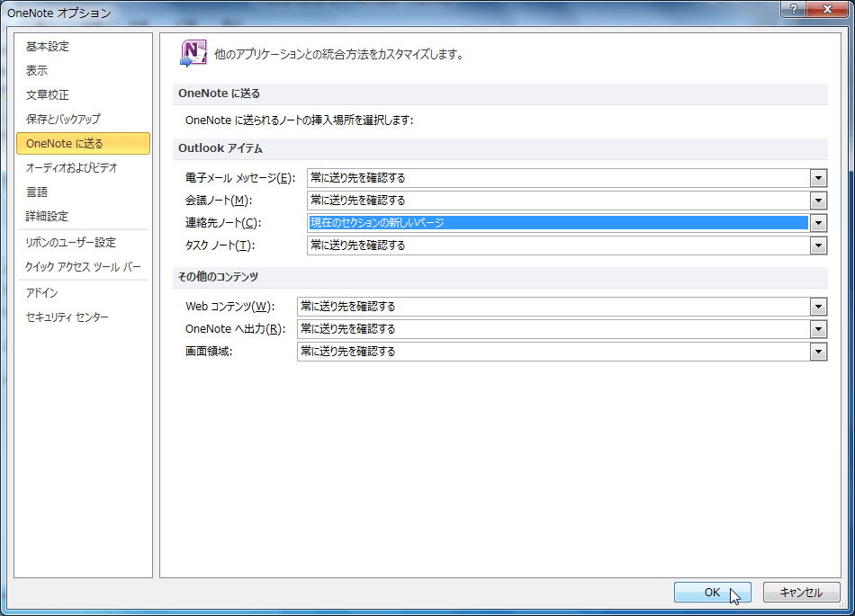Expand タスク ノート dropdown arrow
This screenshot has height=616, width=855.
[x=818, y=246]
